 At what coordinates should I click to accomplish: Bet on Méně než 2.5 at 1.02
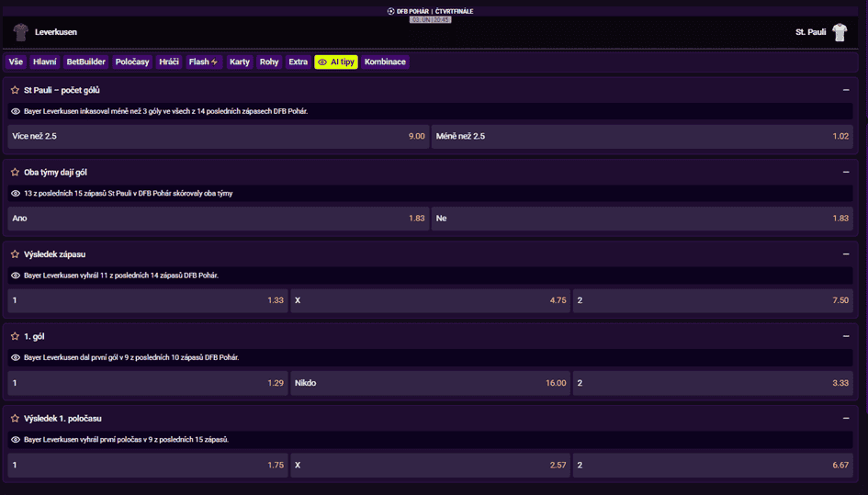point(642,136)
